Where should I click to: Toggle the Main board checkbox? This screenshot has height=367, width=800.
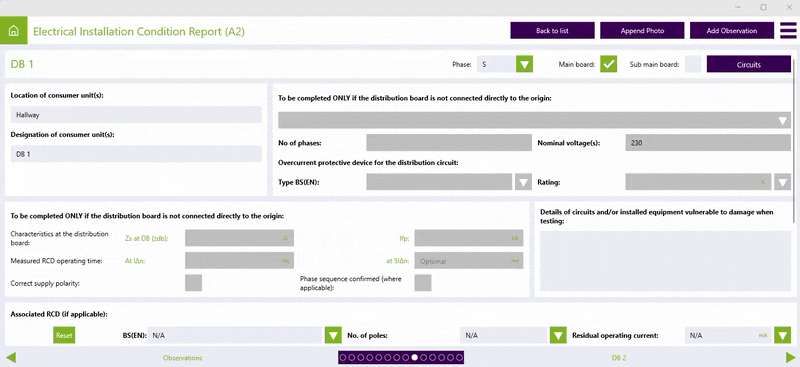click(608, 64)
